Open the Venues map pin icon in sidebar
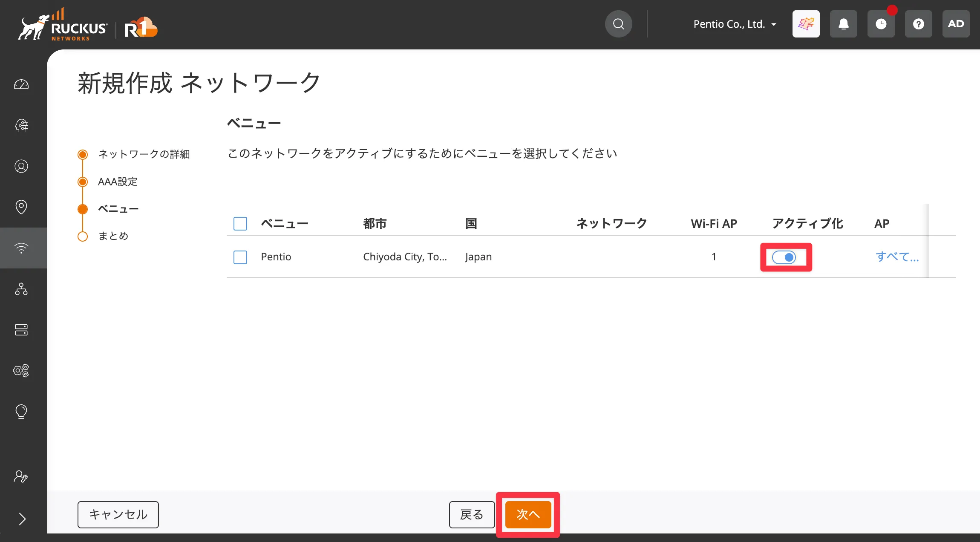 [x=21, y=207]
